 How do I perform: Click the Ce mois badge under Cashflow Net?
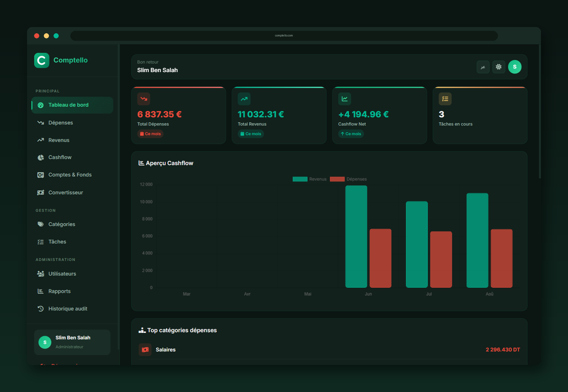coord(351,134)
